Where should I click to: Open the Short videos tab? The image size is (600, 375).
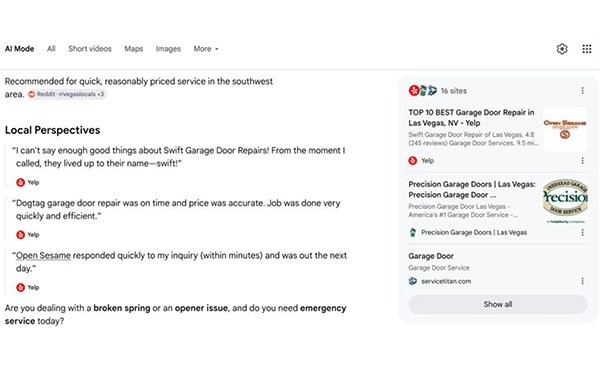pos(90,49)
